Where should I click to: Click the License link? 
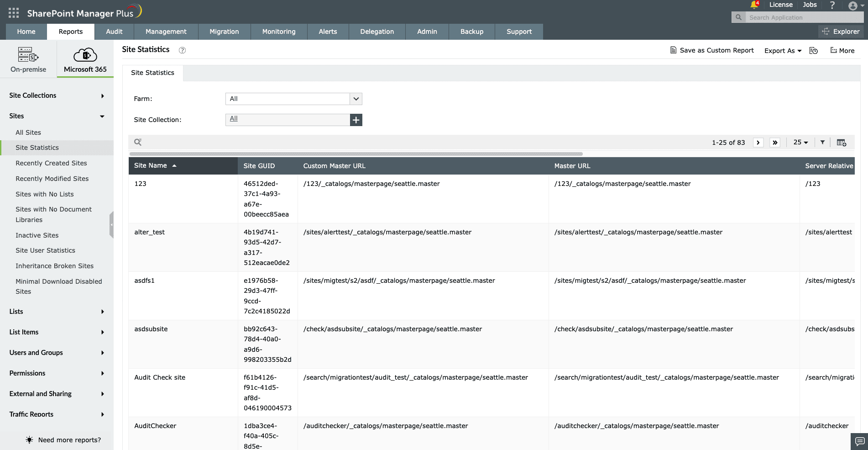click(781, 5)
